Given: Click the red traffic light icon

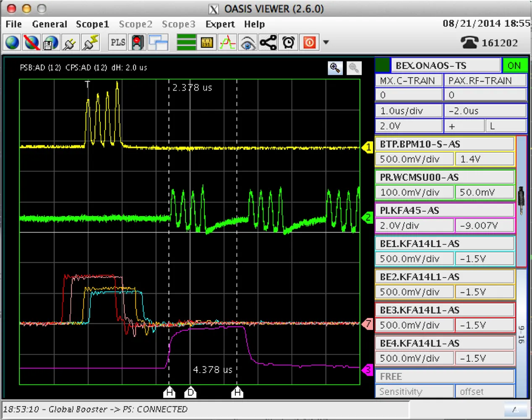Looking at the screenshot, I should pyautogui.click(x=137, y=43).
